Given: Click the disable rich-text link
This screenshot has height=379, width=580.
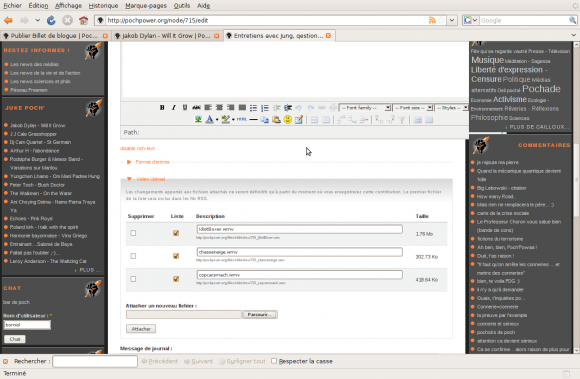Looking at the screenshot, I should [137, 148].
